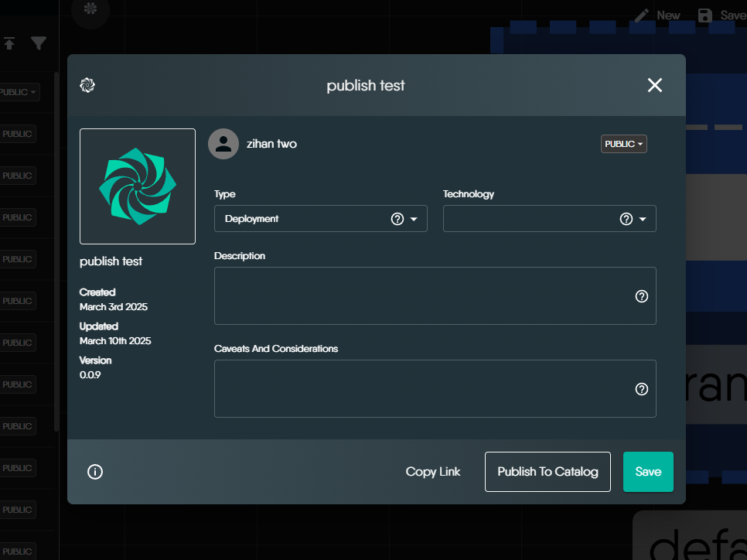Click the user avatar for zihan two
The width and height of the screenshot is (747, 560).
[x=223, y=144]
